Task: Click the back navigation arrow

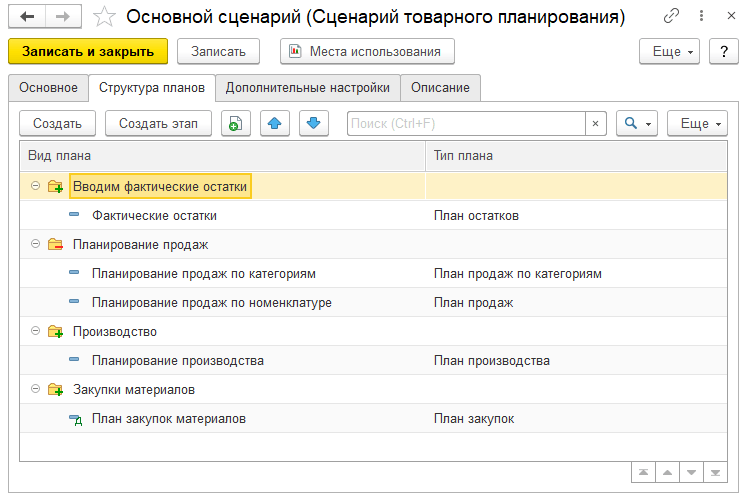Action: (x=26, y=17)
